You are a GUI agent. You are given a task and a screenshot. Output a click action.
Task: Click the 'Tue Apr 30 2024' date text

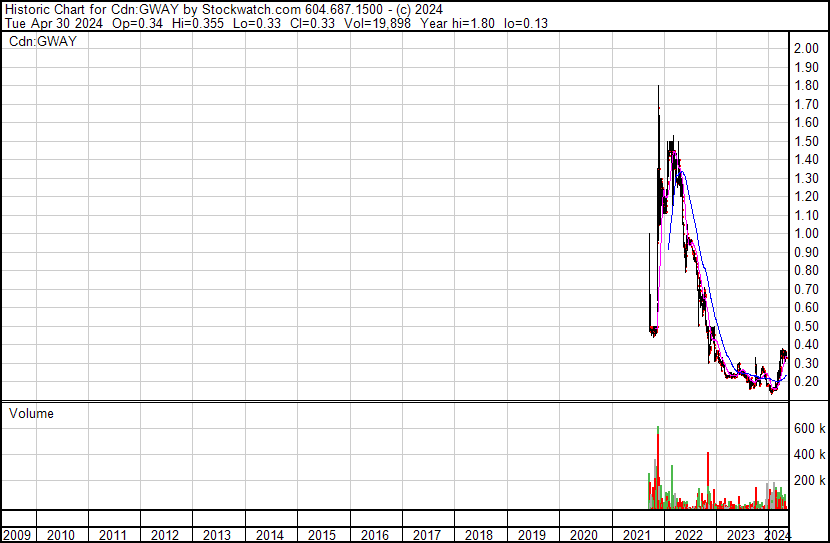coord(53,23)
